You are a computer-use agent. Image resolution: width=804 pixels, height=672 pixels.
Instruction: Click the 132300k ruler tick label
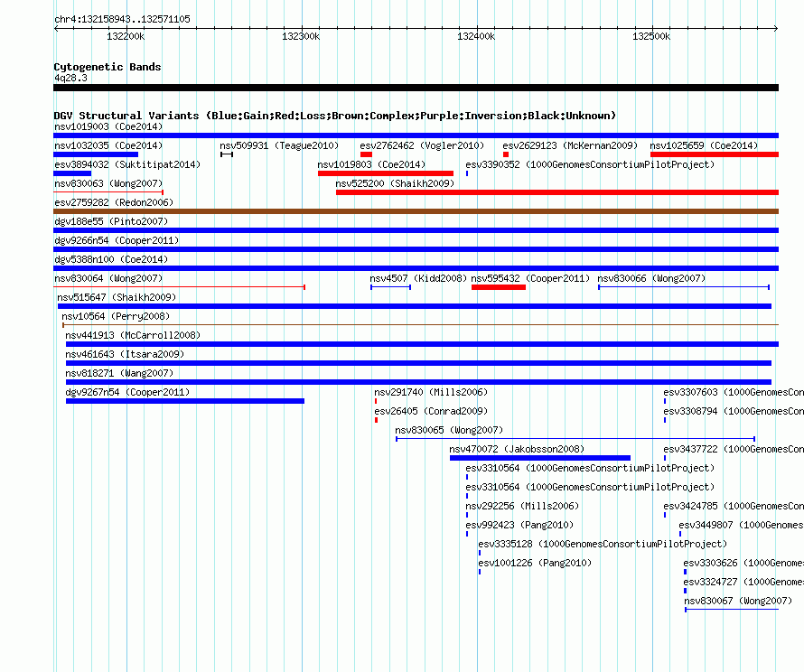[301, 36]
